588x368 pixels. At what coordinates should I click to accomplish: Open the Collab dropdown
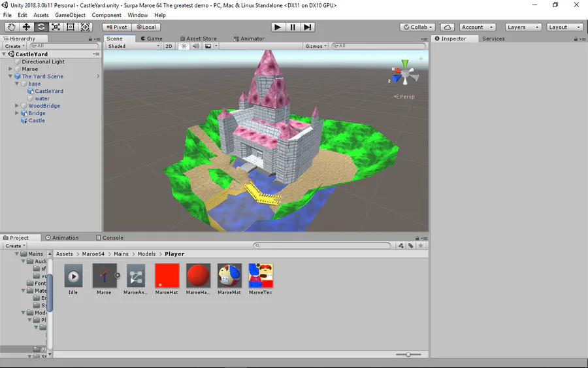(417, 27)
